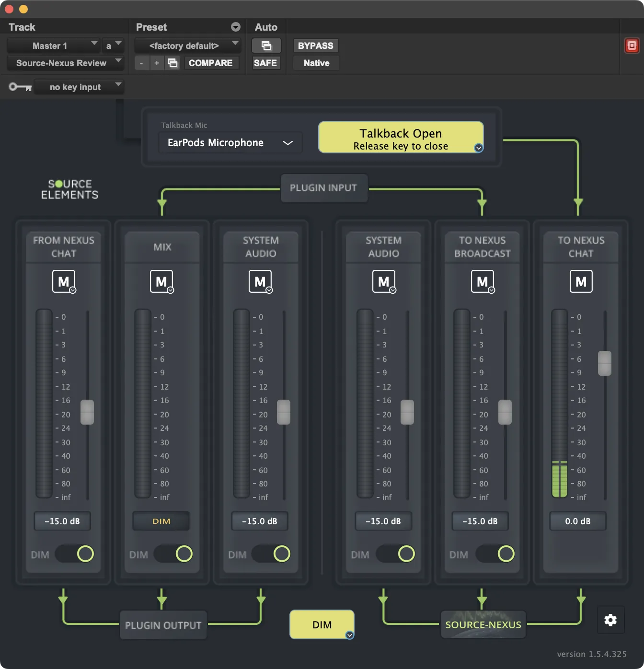Toggle DIM switch on left SYSTEM AUDIO
The width and height of the screenshot is (644, 669).
(x=271, y=554)
